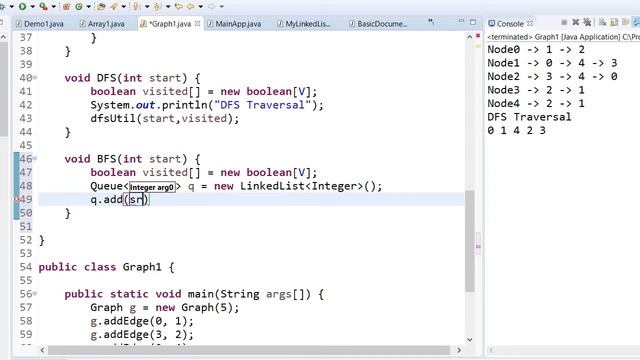Switch to the MyLinkedLis... tab
This screenshot has width=640, height=360.
click(x=304, y=24)
